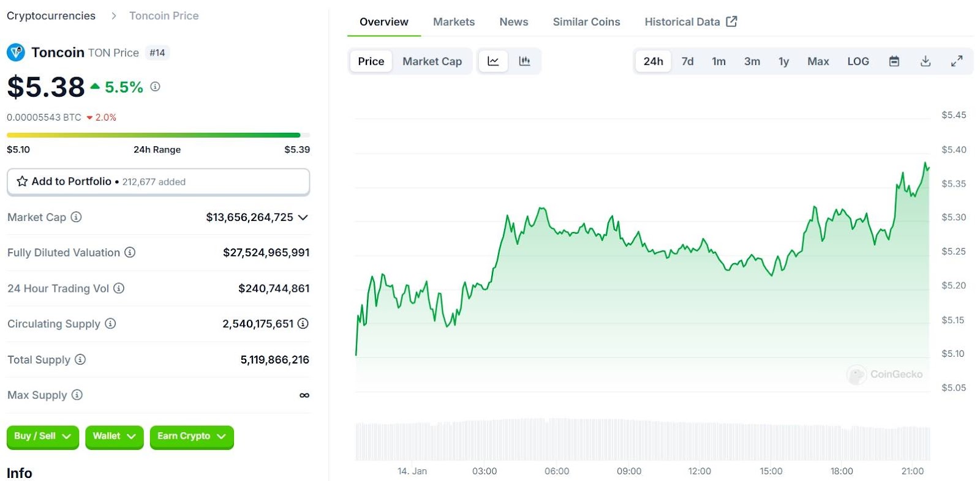The height and width of the screenshot is (481, 980).
Task: Click the 0.00005543 BTC price text
Action: [x=44, y=117]
